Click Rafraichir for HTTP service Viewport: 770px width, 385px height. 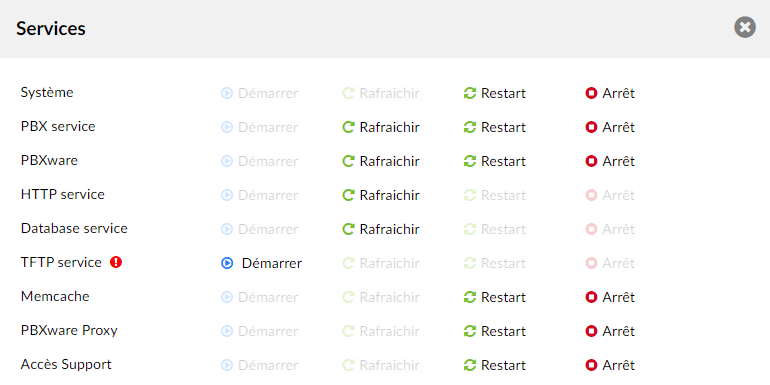point(381,195)
